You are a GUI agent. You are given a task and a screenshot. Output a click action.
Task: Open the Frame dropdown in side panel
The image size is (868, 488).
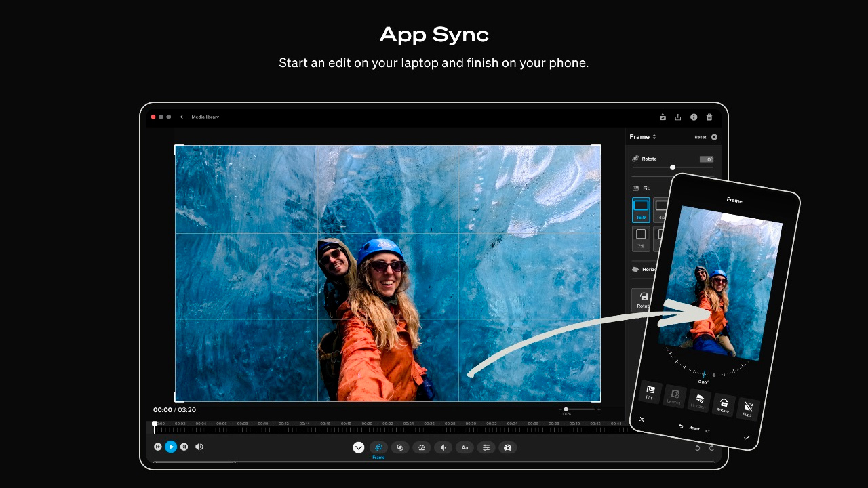click(643, 137)
